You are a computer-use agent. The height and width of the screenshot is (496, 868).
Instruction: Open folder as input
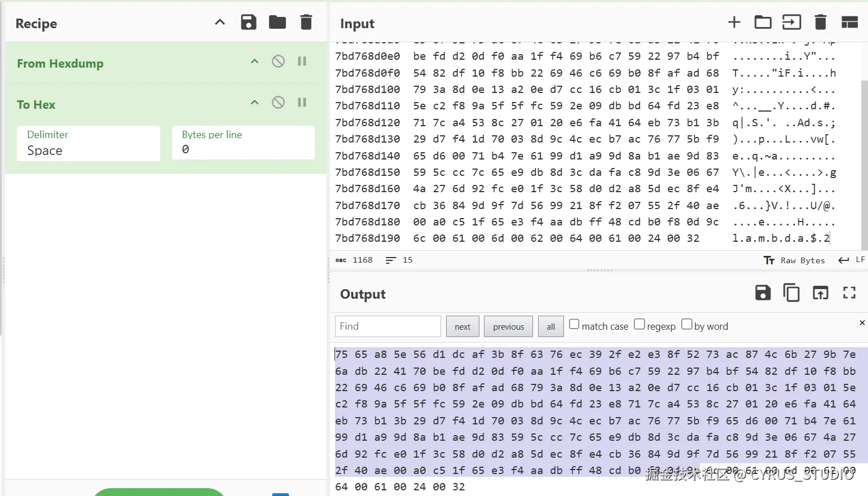click(763, 23)
